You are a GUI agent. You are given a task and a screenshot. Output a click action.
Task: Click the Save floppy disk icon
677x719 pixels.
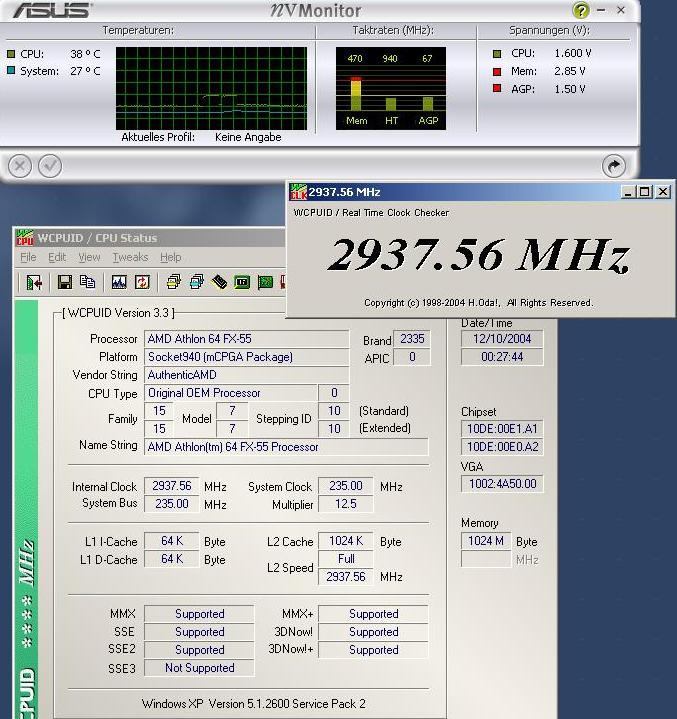click(65, 282)
